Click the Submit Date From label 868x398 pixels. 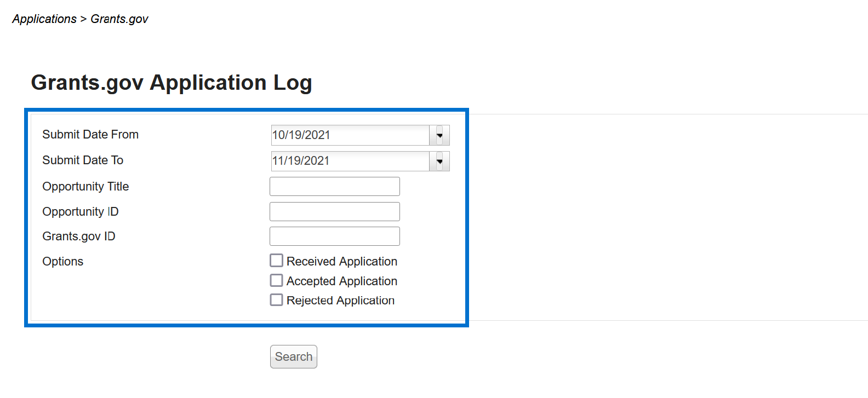90,134
